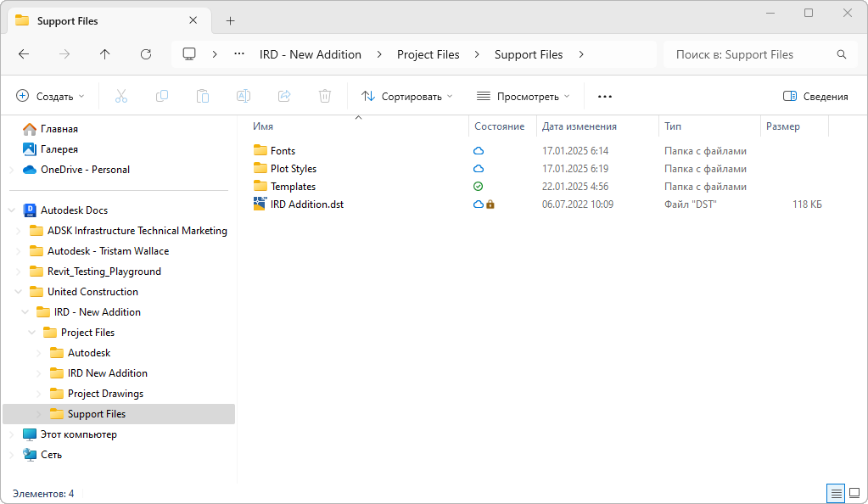The image size is (868, 504).
Task: Refresh the current folder view
Action: [146, 54]
